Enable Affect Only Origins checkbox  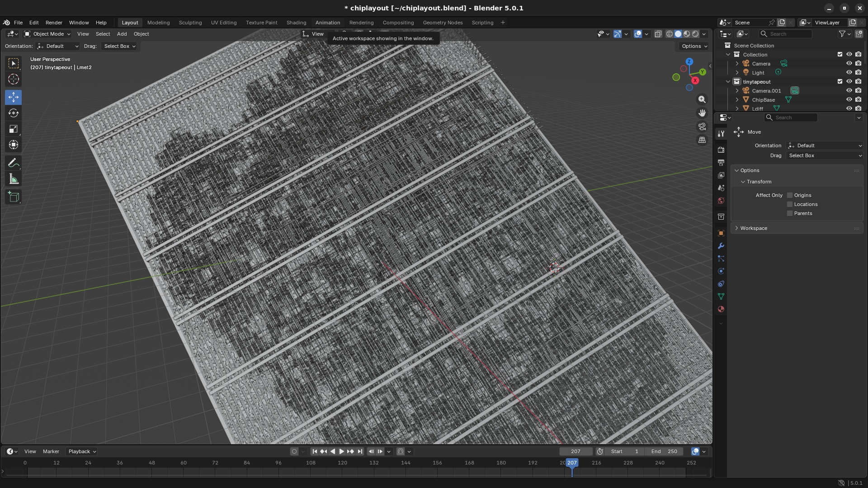(790, 195)
